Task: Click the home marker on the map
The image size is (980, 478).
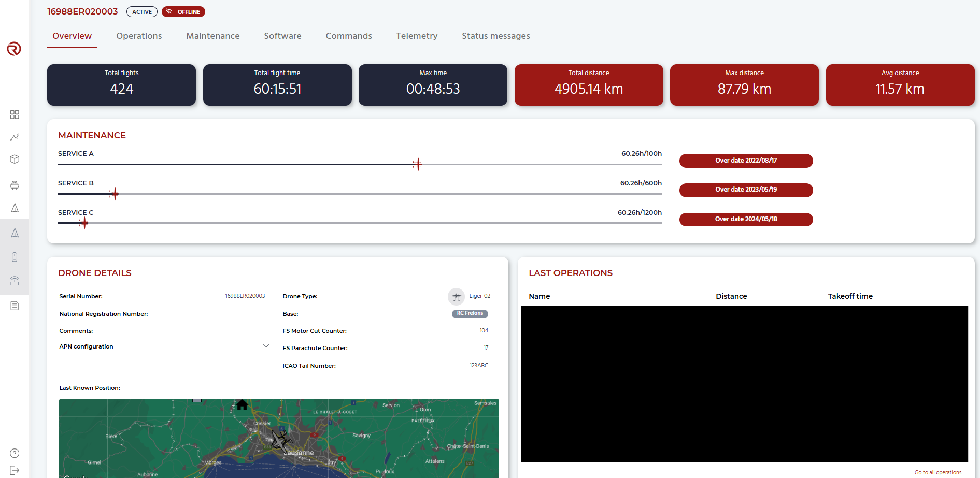Action: [x=242, y=404]
